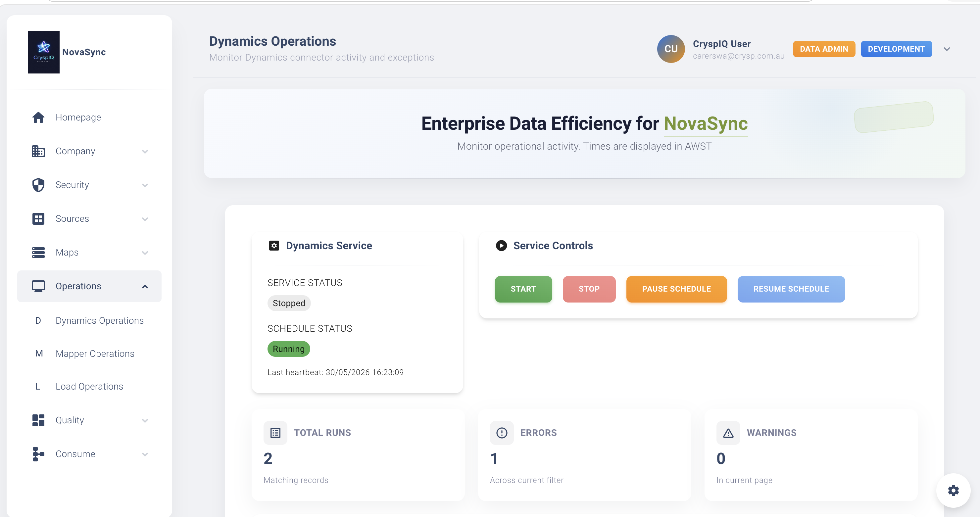Open Load Operations submenu item
The image size is (980, 517).
[x=89, y=387]
